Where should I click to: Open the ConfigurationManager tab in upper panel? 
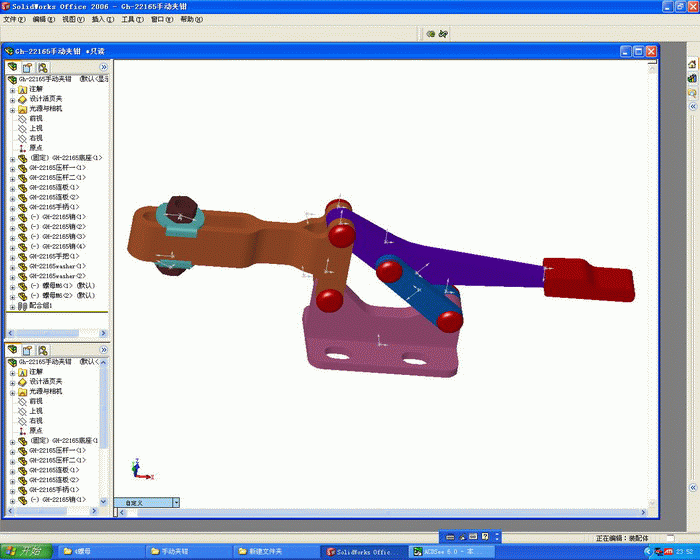click(43, 67)
